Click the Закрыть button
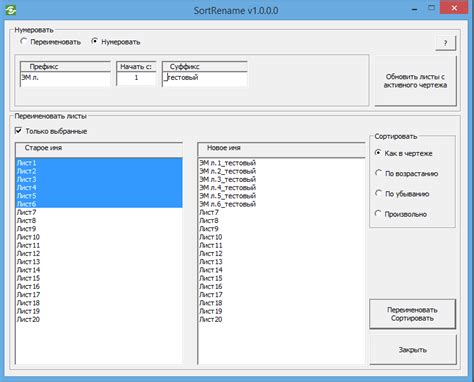The image size is (474, 382). (x=413, y=350)
